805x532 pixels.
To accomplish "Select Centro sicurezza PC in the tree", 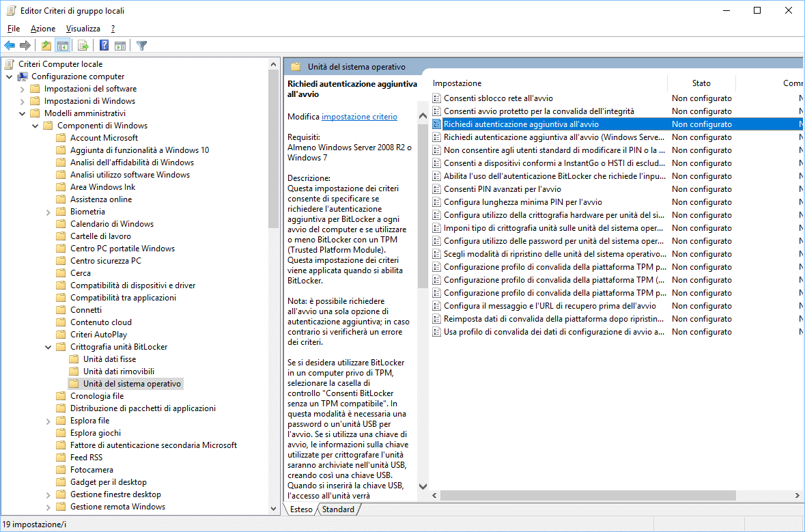I will (x=106, y=261).
